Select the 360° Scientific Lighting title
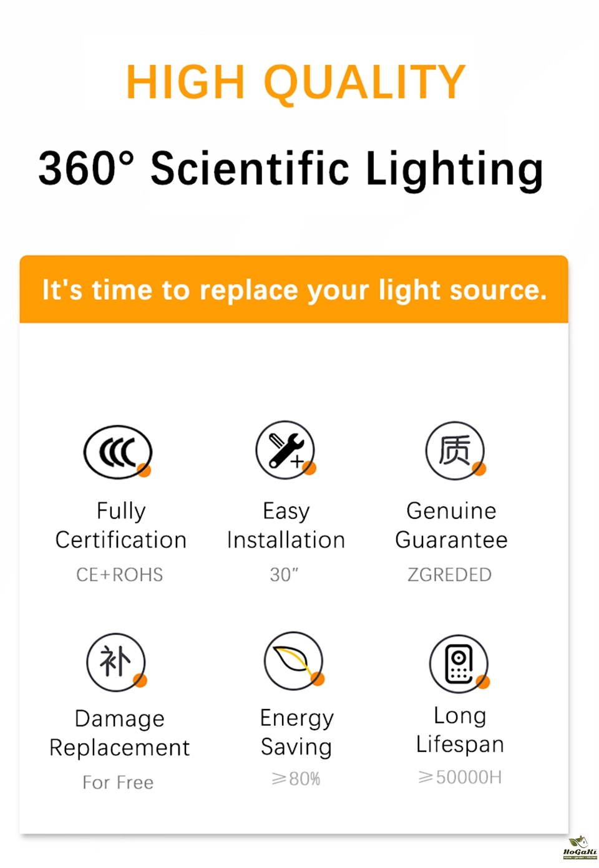 coord(291,168)
